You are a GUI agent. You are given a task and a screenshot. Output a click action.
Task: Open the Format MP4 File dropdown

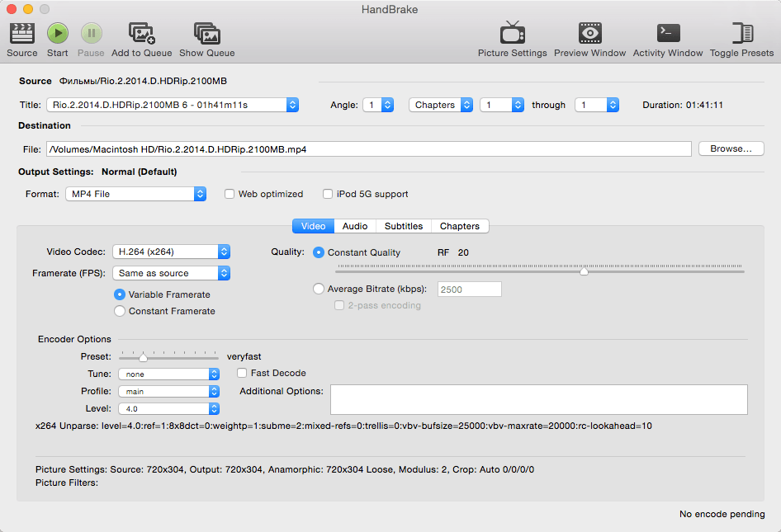point(135,194)
